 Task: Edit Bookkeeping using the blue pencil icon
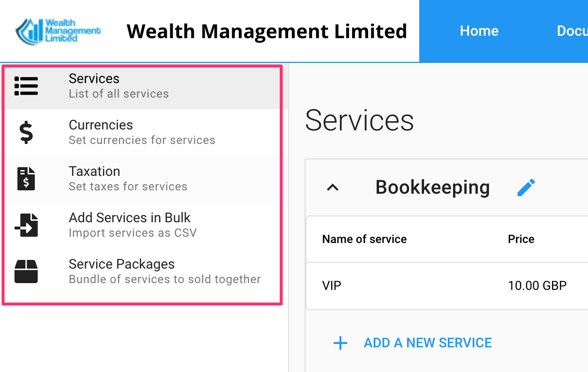point(527,187)
